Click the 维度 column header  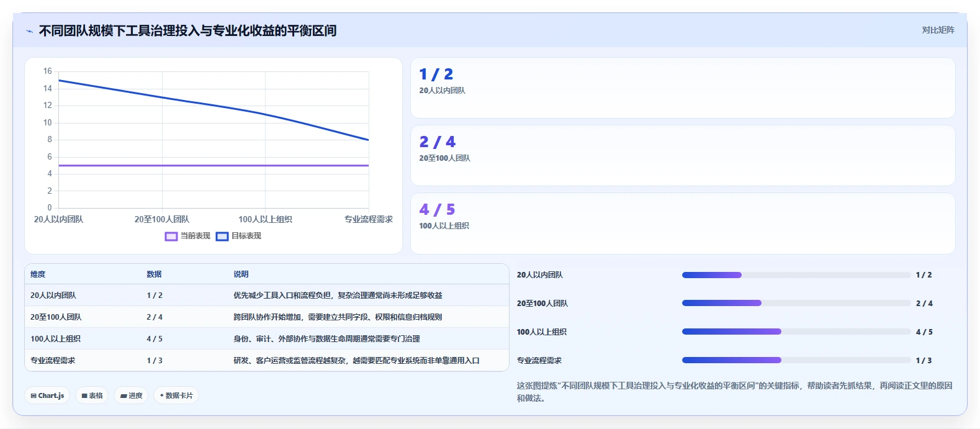tap(38, 274)
